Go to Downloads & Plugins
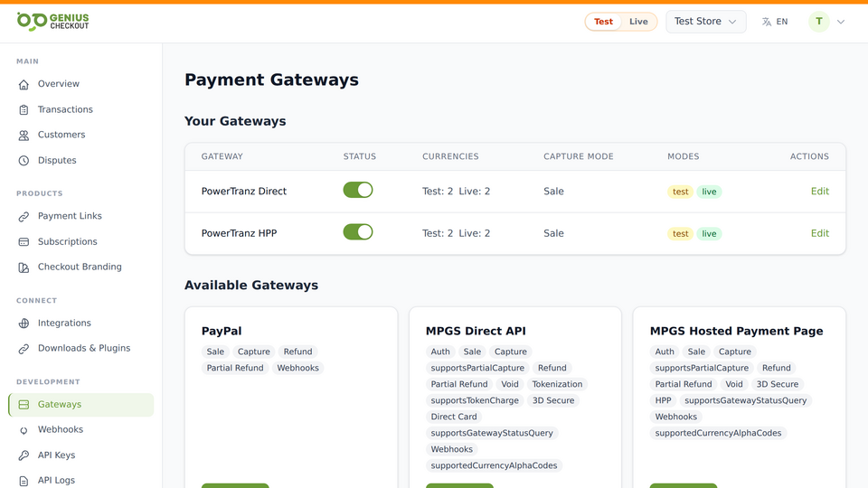 (80, 348)
